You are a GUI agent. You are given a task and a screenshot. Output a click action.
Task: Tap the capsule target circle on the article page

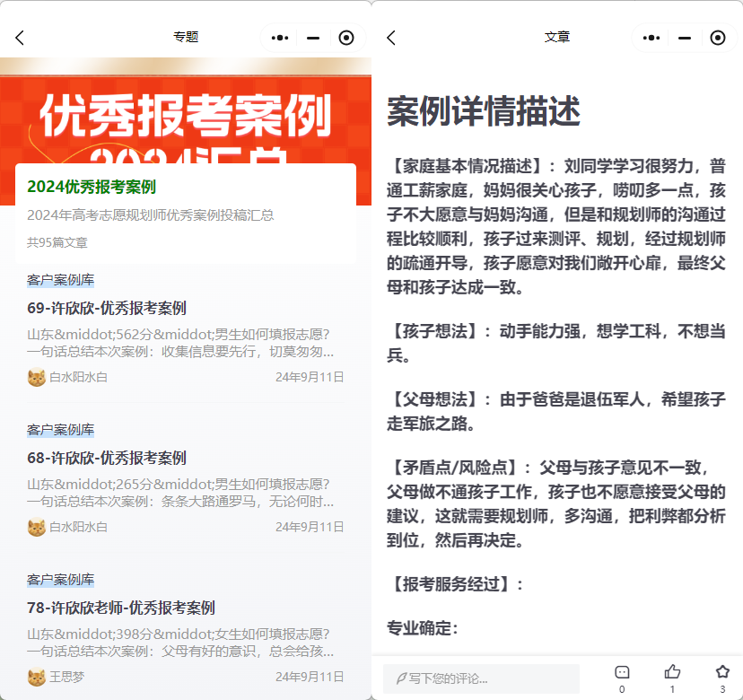pos(718,38)
